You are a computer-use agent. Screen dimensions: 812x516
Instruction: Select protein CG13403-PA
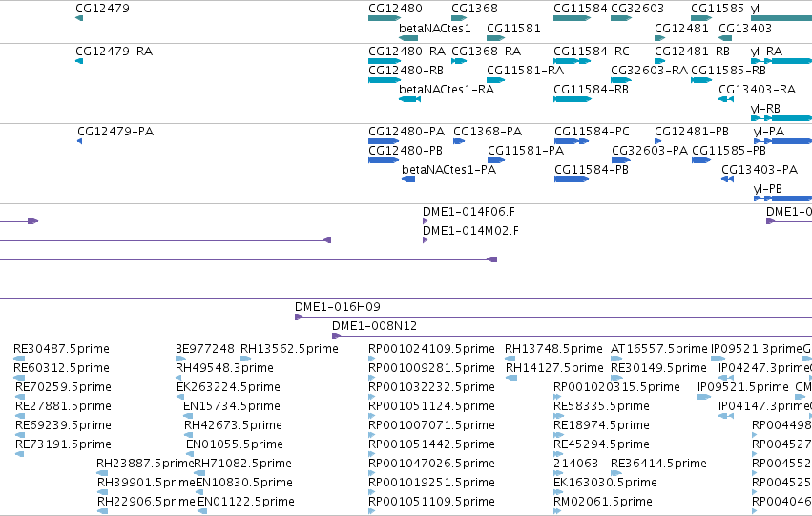[x=760, y=170]
